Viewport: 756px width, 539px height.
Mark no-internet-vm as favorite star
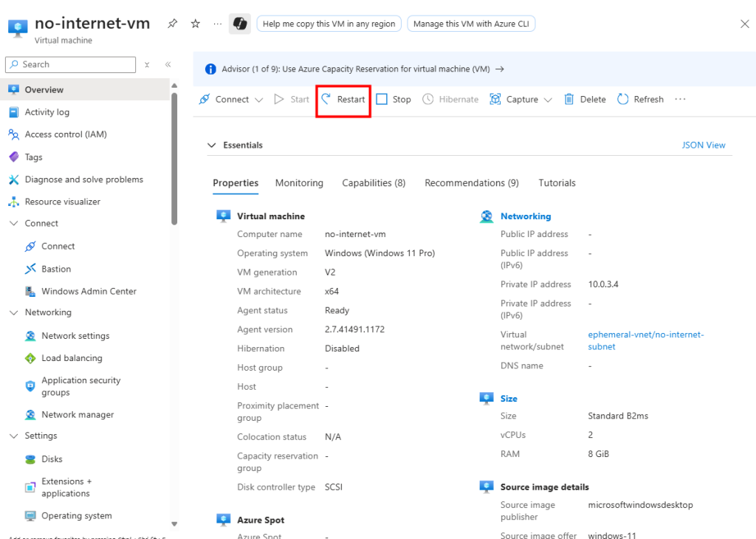(x=195, y=24)
